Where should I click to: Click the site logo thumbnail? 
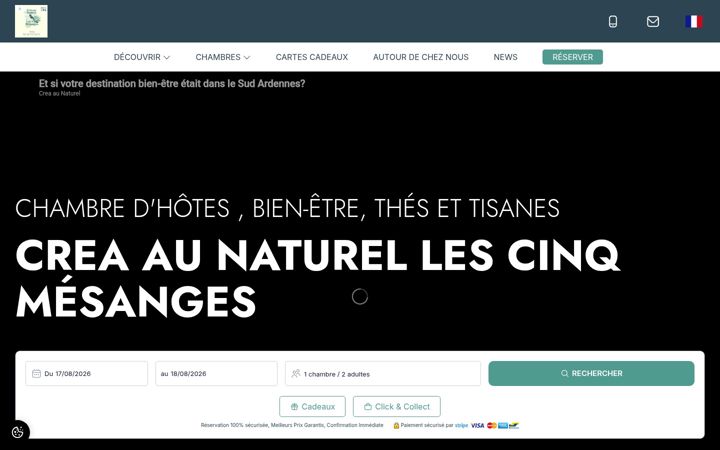coord(31,21)
